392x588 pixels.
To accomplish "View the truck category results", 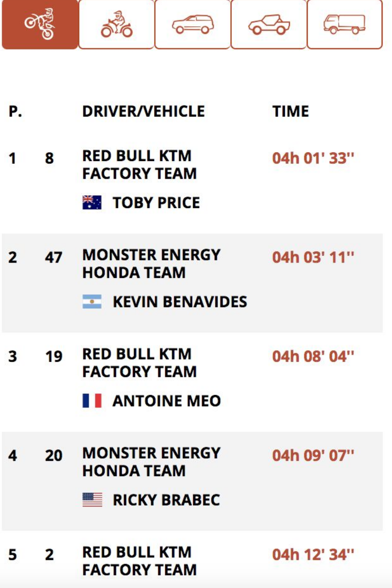I will coord(345,24).
